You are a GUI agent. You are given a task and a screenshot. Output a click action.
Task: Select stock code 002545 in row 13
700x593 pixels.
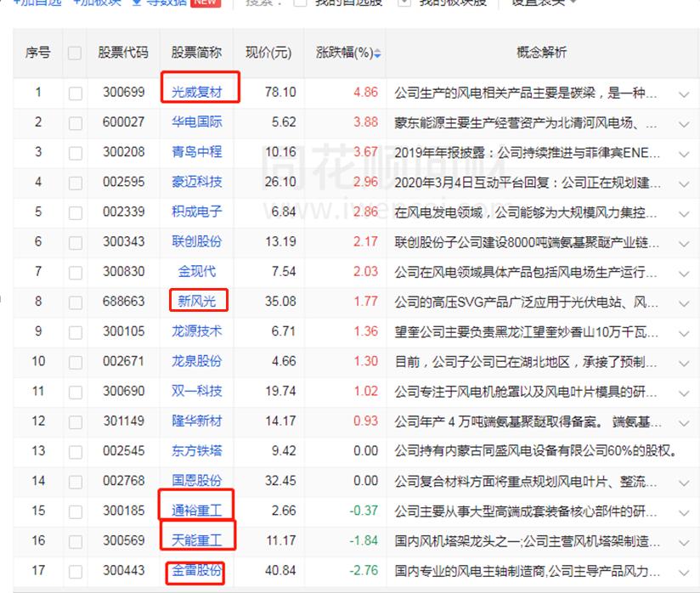[x=123, y=451]
